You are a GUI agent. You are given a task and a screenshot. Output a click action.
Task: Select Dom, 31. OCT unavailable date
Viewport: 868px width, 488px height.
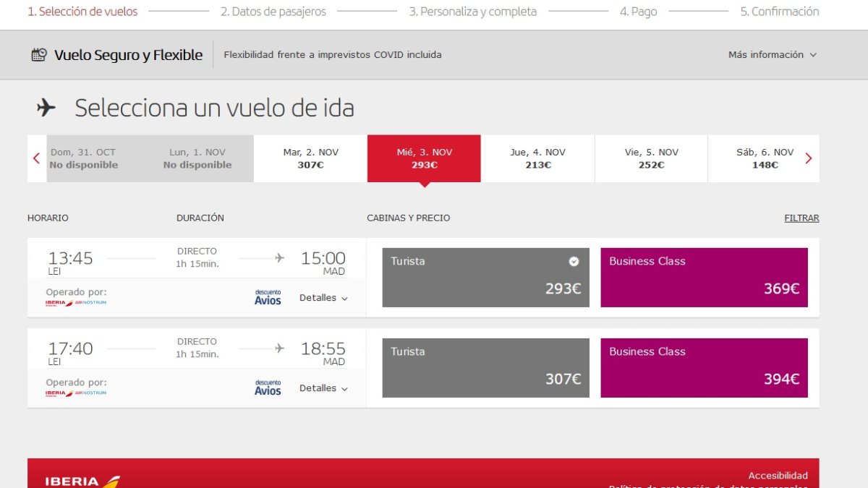(x=83, y=158)
